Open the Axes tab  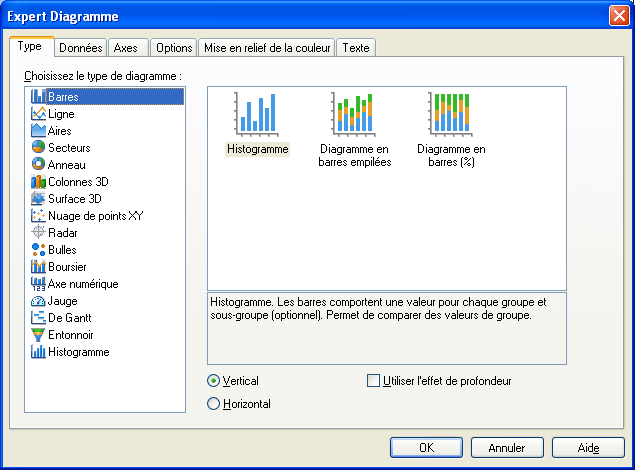click(x=126, y=48)
